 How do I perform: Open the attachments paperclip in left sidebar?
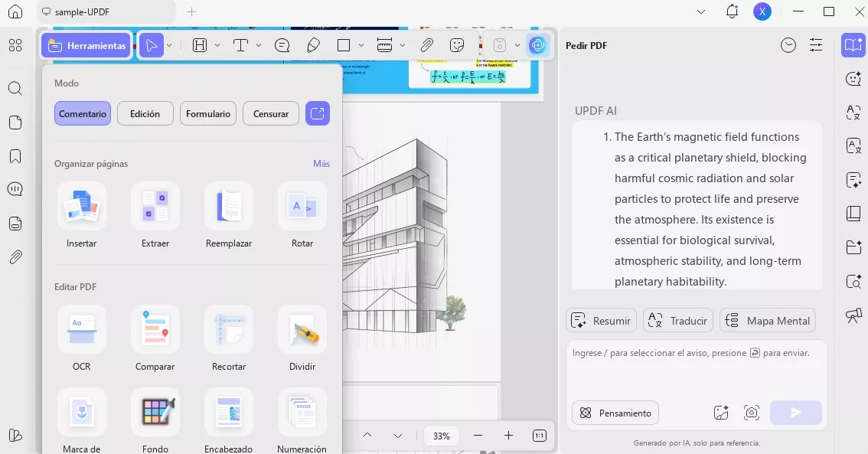point(15,257)
